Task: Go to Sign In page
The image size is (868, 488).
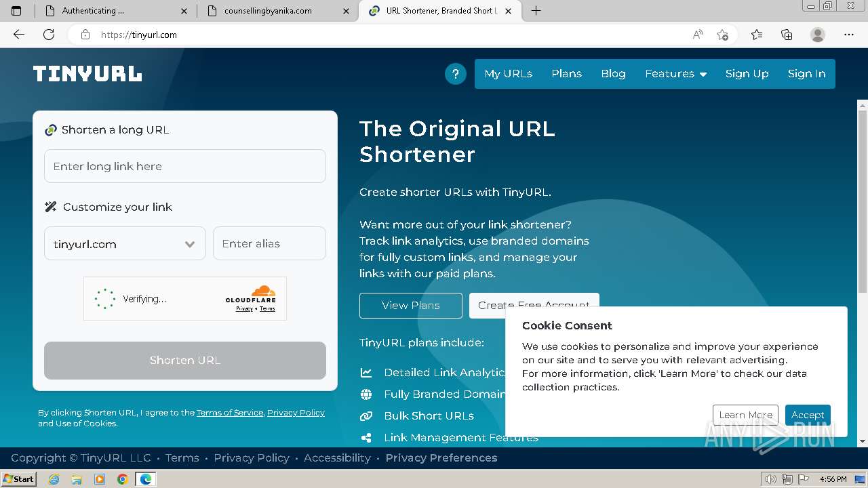Action: point(806,74)
